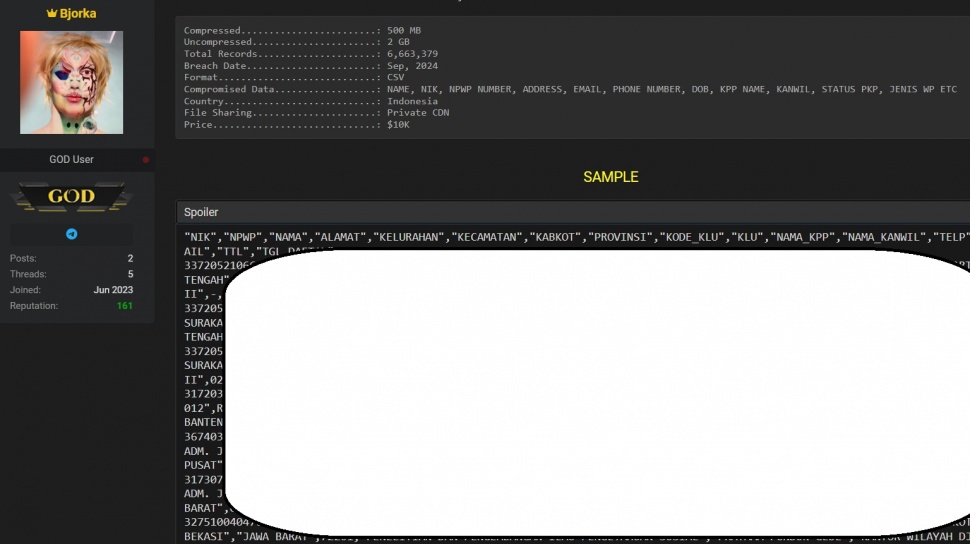
Task: Click the gold GOD rank badge
Action: coord(71,196)
